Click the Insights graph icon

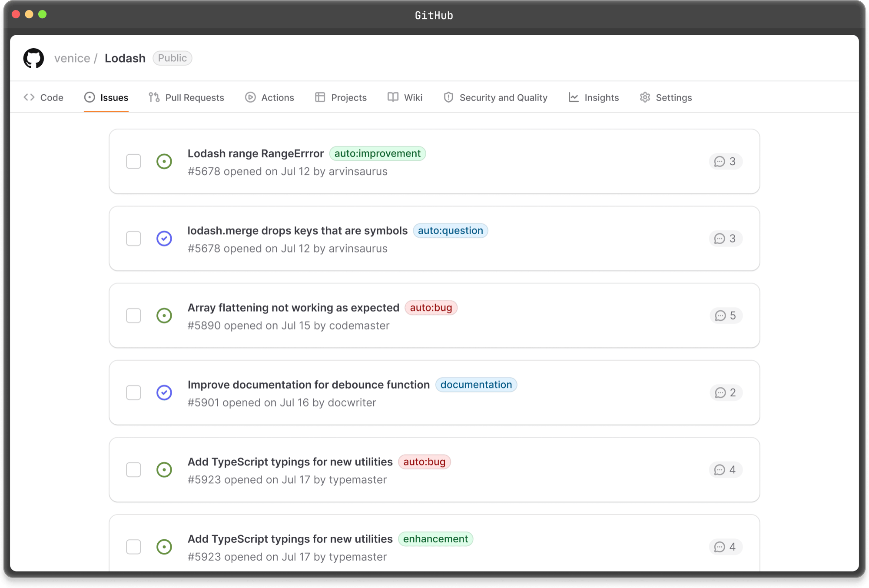(x=574, y=97)
